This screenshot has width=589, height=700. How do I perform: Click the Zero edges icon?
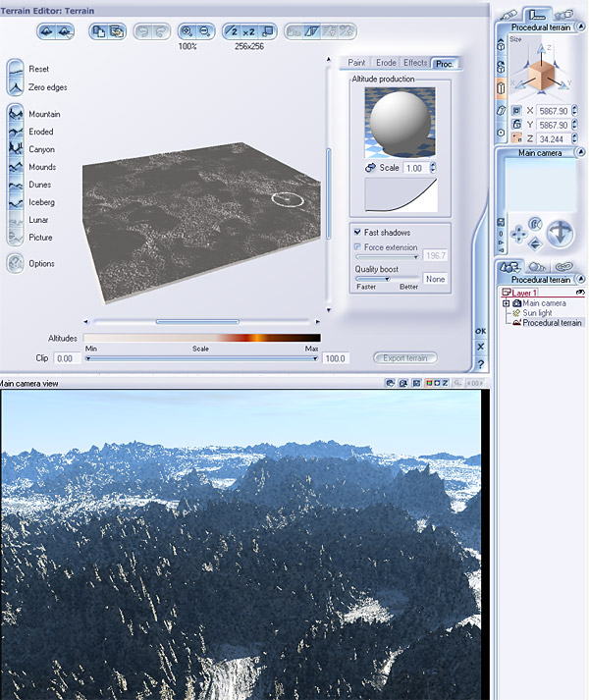[x=16, y=87]
